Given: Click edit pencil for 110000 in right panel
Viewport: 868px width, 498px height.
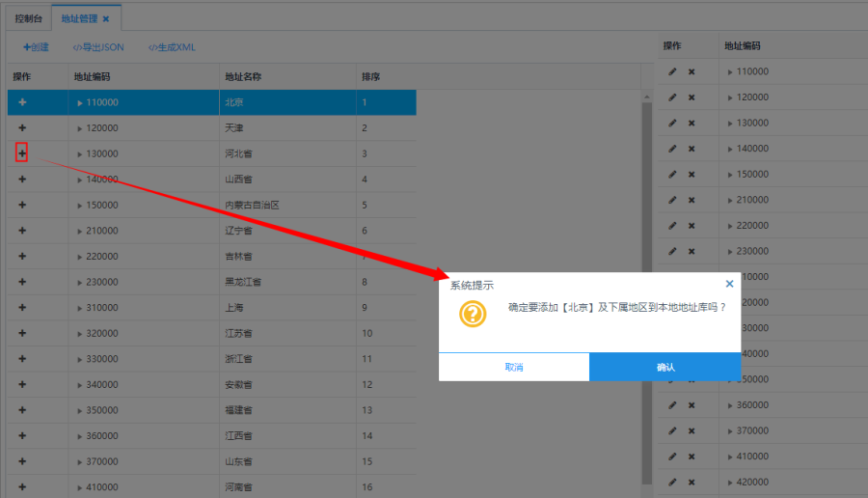Looking at the screenshot, I should point(672,71).
